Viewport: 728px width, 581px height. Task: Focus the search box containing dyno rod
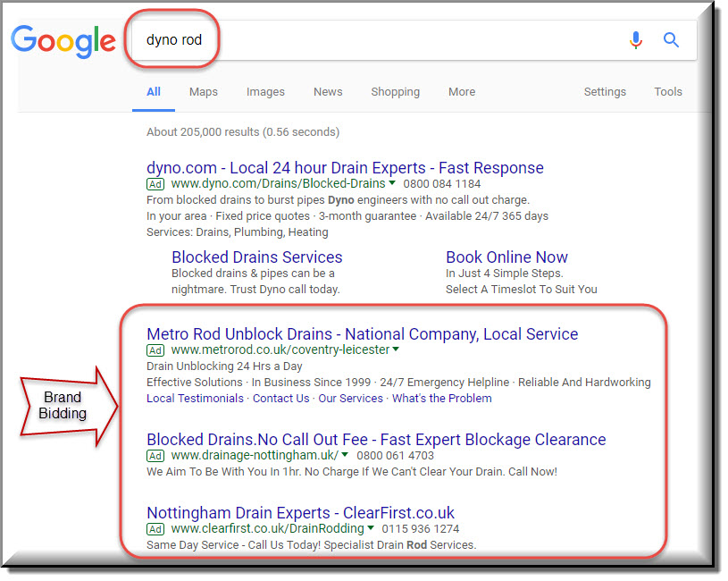[x=414, y=40]
